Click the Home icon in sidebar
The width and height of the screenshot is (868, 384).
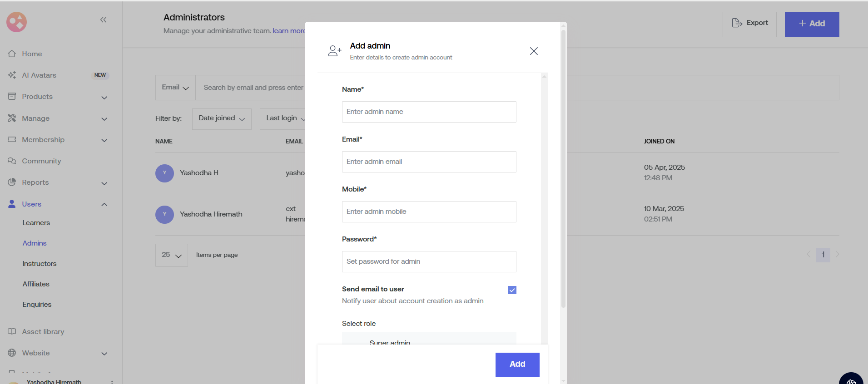(12, 54)
